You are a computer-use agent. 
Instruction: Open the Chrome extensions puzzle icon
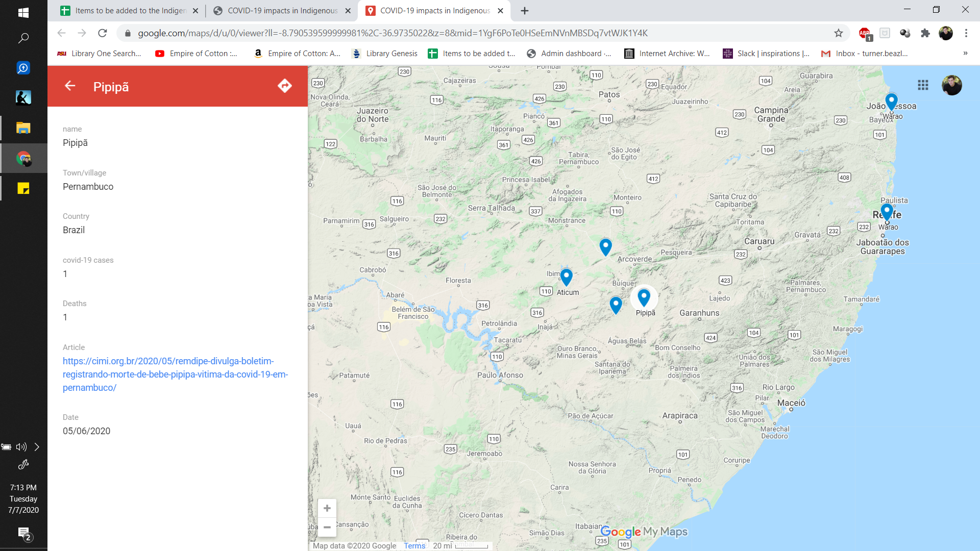(x=925, y=33)
